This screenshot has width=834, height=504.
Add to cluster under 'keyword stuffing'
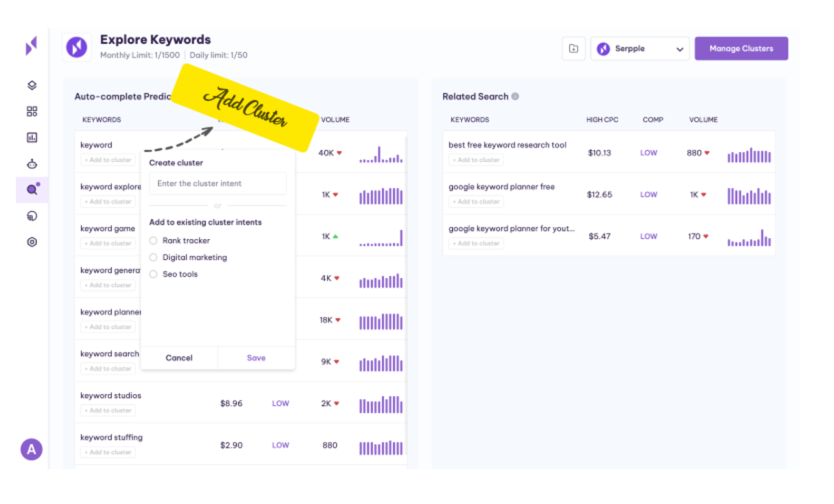(x=108, y=452)
